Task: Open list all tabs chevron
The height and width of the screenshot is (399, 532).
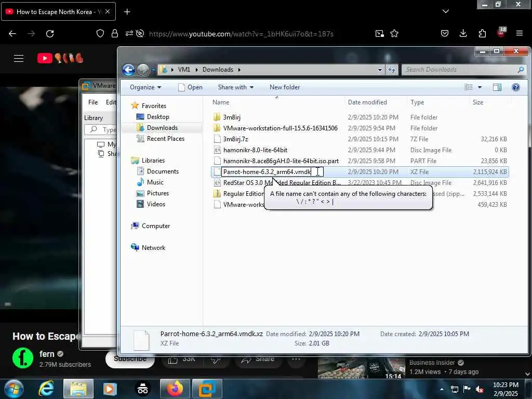Action: point(446,11)
